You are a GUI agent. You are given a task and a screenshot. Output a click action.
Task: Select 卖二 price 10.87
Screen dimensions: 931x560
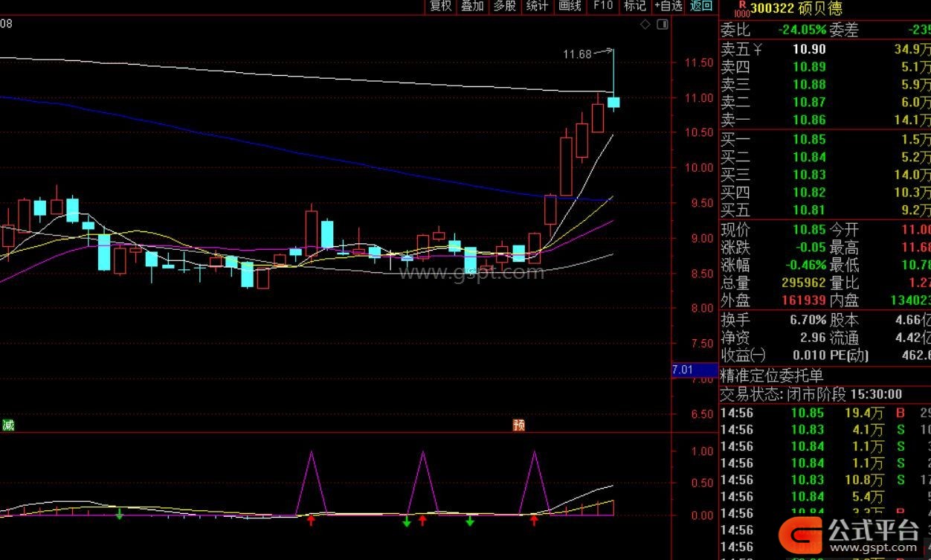coord(809,103)
